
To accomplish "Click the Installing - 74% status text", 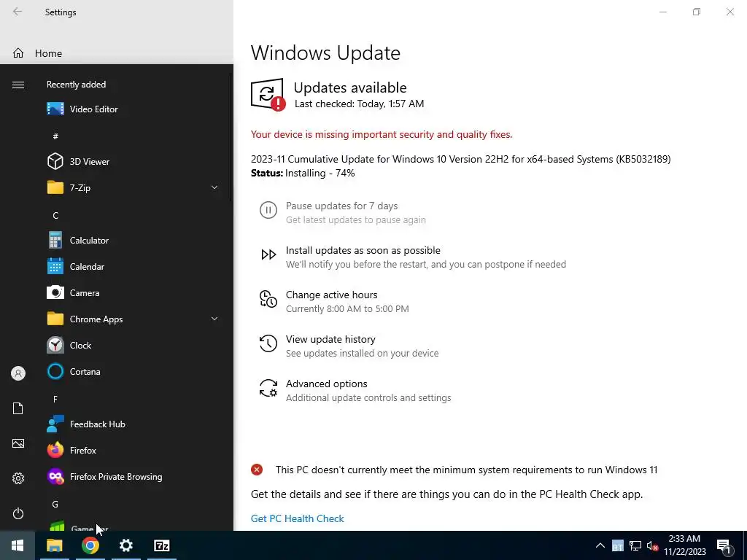I will click(x=320, y=174).
